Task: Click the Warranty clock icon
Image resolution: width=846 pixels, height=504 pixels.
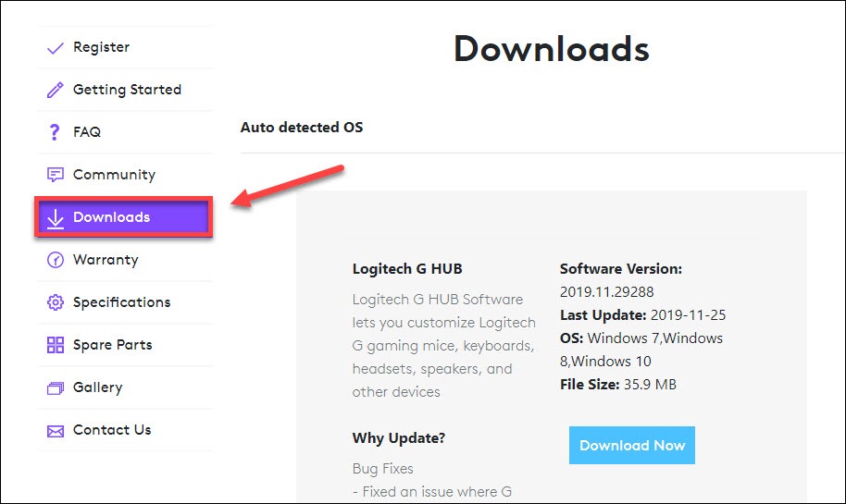Action: pyautogui.click(x=55, y=260)
